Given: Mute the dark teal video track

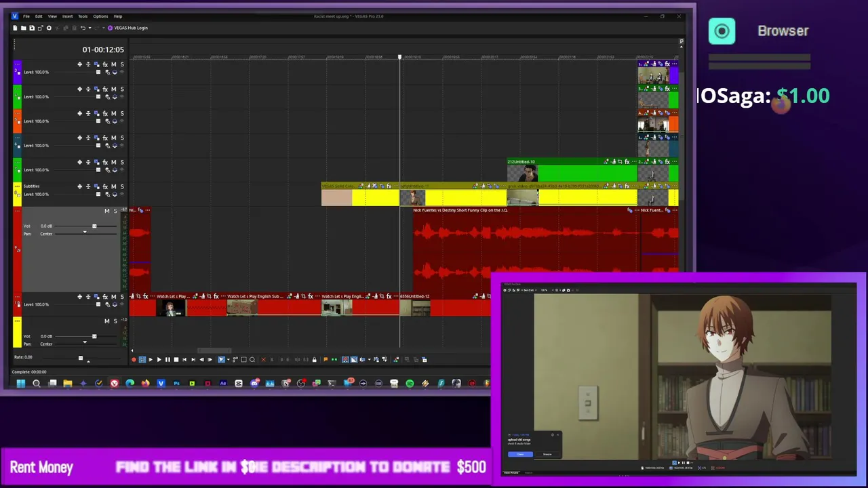Looking at the screenshot, I should [113, 138].
